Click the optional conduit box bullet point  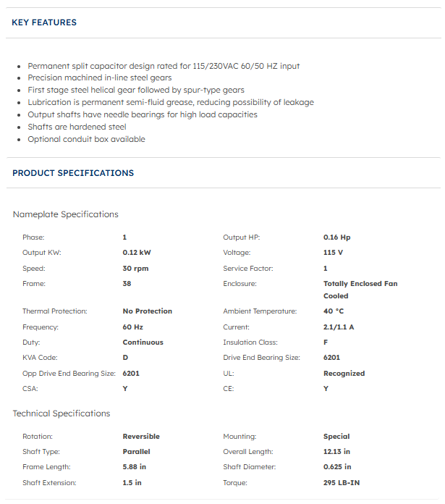tap(86, 139)
